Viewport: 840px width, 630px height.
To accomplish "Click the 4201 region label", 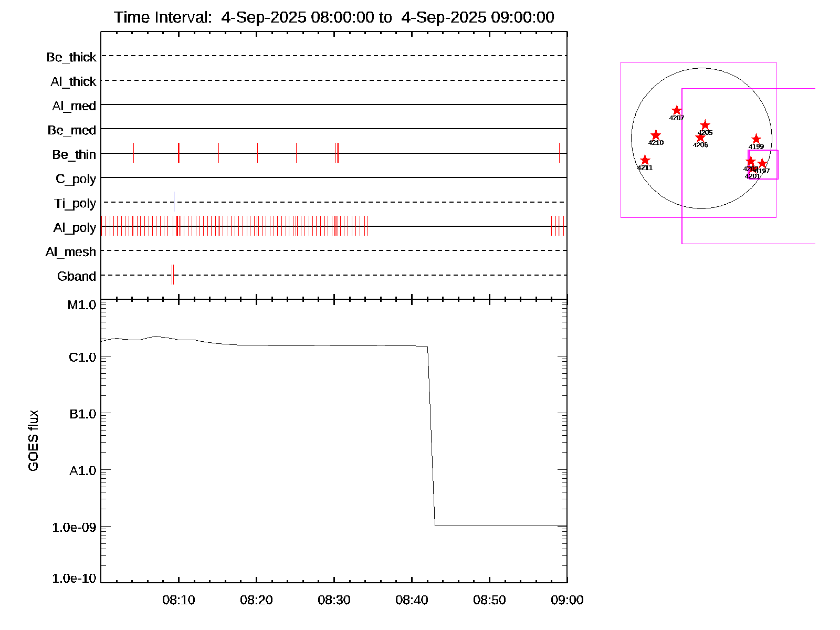I will coord(752,176).
